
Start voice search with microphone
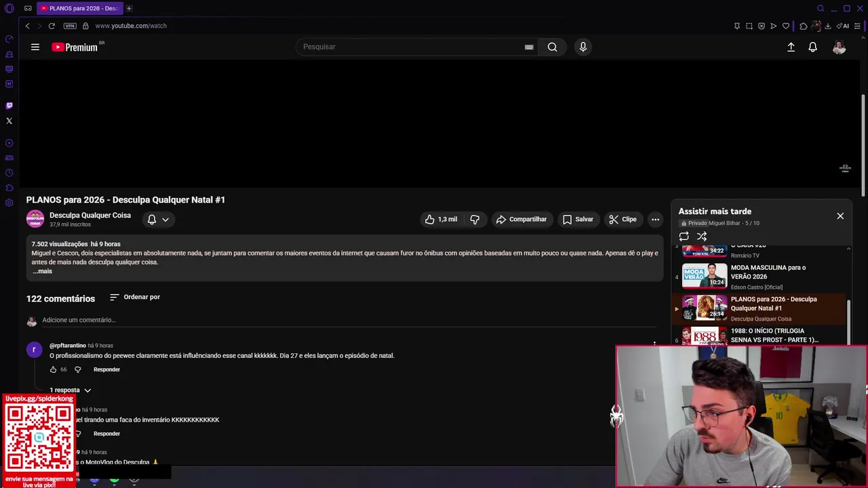pos(583,47)
